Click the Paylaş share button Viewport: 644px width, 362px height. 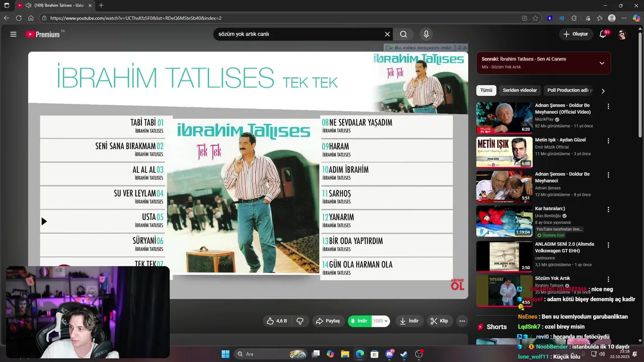coord(328,321)
